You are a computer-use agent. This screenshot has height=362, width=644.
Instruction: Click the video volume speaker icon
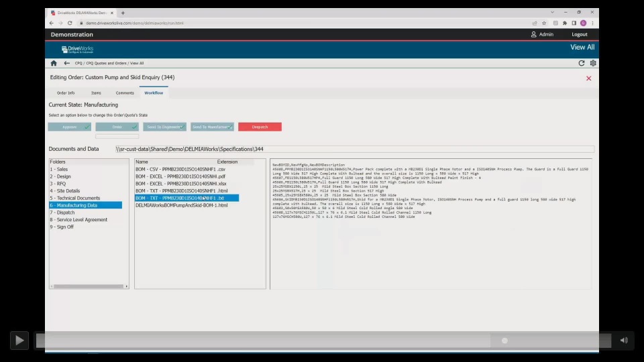point(624,341)
